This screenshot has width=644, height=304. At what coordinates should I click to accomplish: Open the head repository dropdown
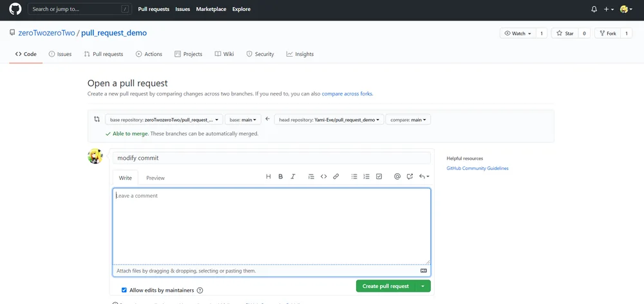[329, 120]
